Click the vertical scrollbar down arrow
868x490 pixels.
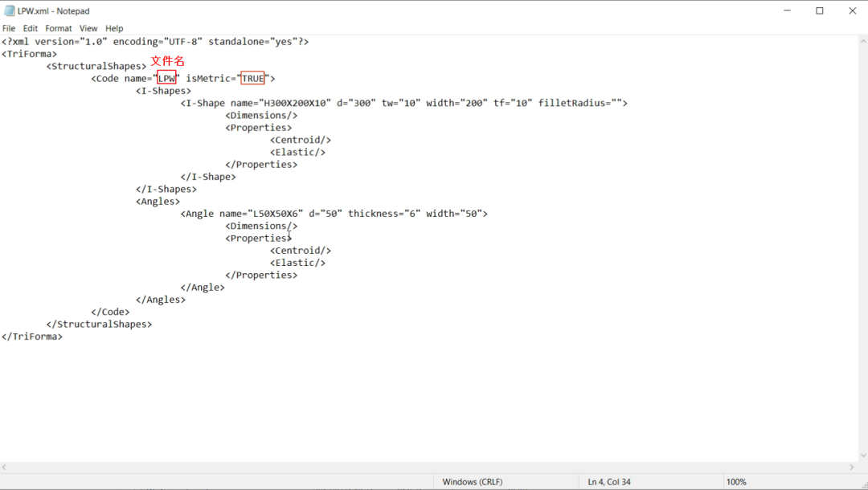click(863, 455)
